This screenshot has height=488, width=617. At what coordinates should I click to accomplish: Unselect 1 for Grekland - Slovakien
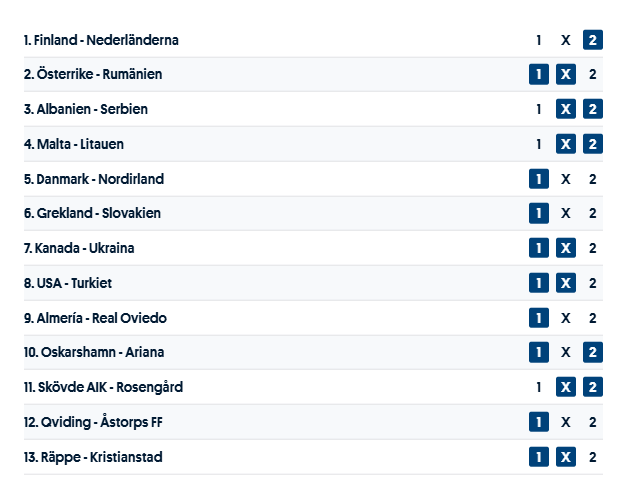(x=539, y=214)
